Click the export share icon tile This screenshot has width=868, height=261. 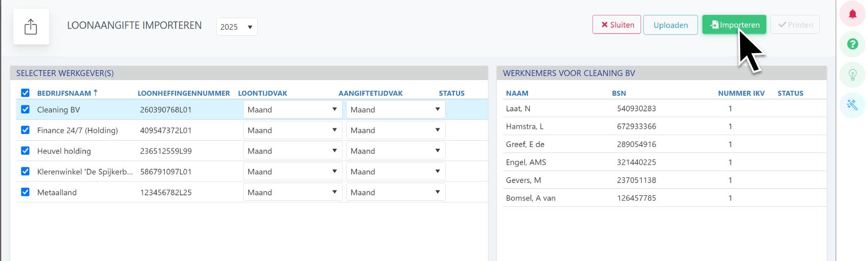(x=31, y=27)
